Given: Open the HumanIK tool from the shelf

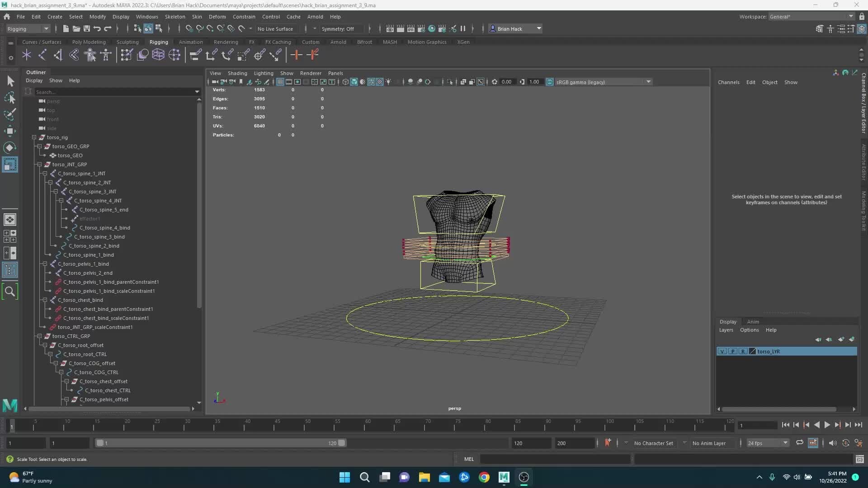Looking at the screenshot, I should (90, 55).
